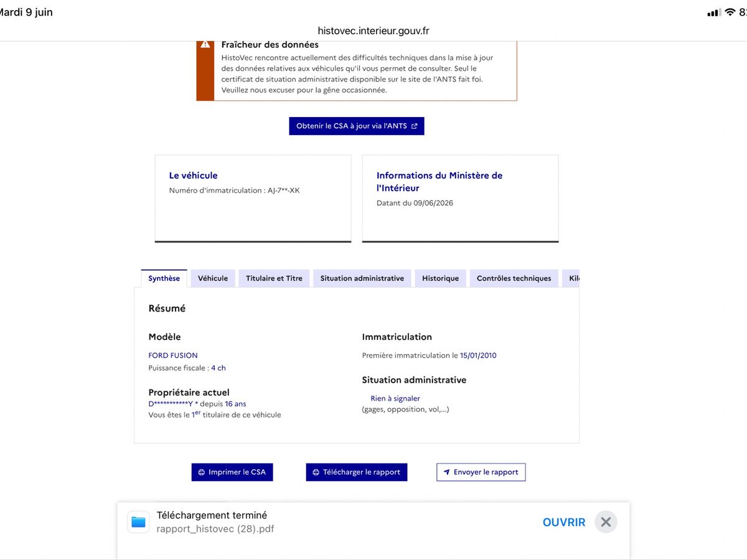Viewport: 747px width, 560px height.
Task: Click the Rien à signaler status
Action: tap(395, 398)
